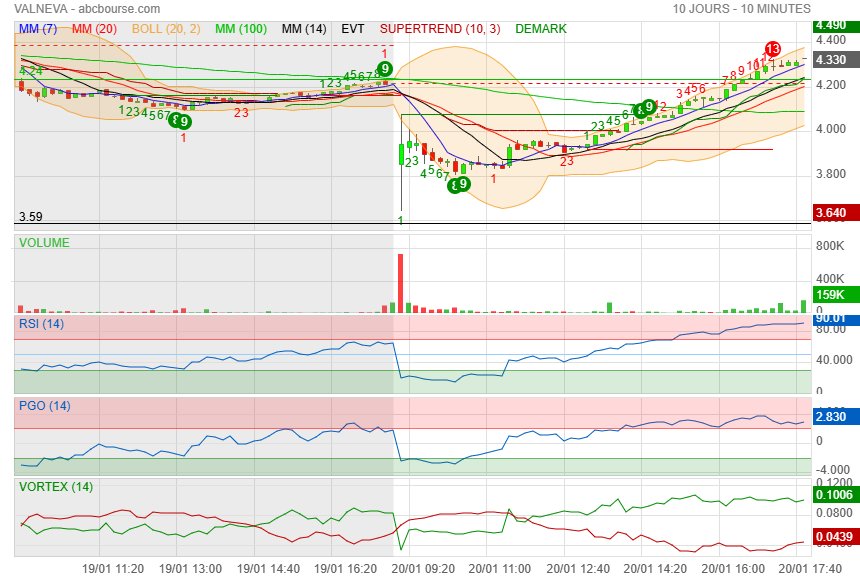Click the red 3.640 price tag
The width and height of the screenshot is (860, 579).
click(832, 212)
